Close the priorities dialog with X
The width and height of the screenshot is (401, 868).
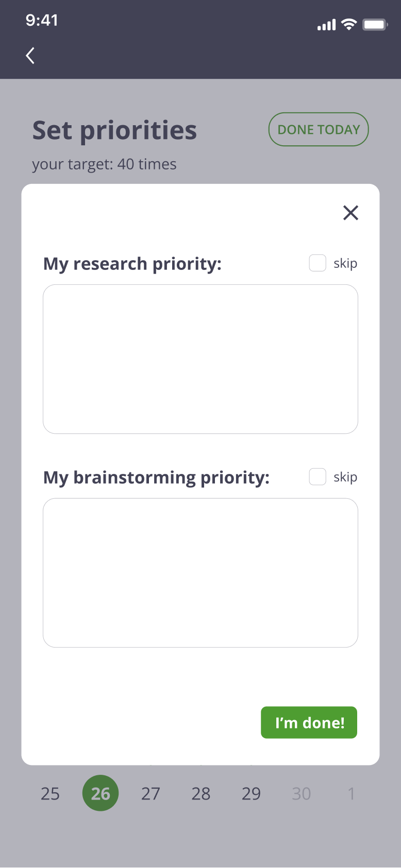350,213
